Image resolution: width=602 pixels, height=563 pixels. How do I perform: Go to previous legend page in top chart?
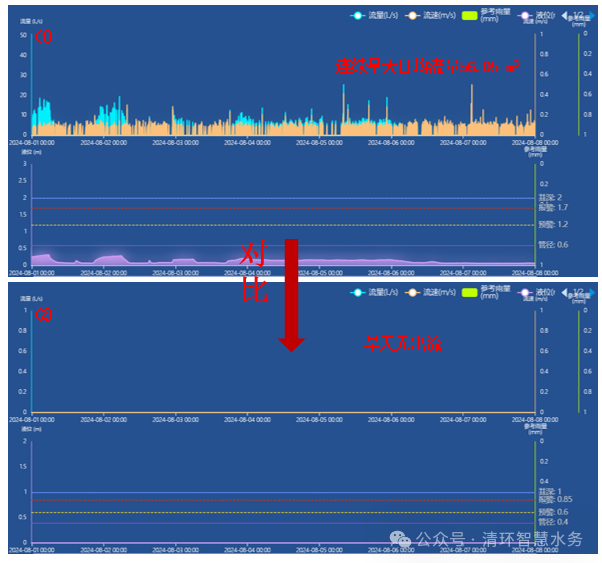coord(566,15)
